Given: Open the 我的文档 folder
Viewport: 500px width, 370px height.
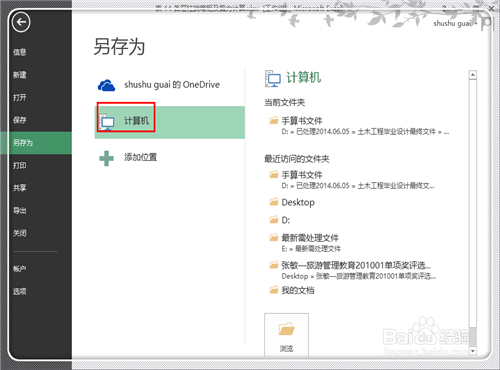Looking at the screenshot, I should tap(298, 290).
